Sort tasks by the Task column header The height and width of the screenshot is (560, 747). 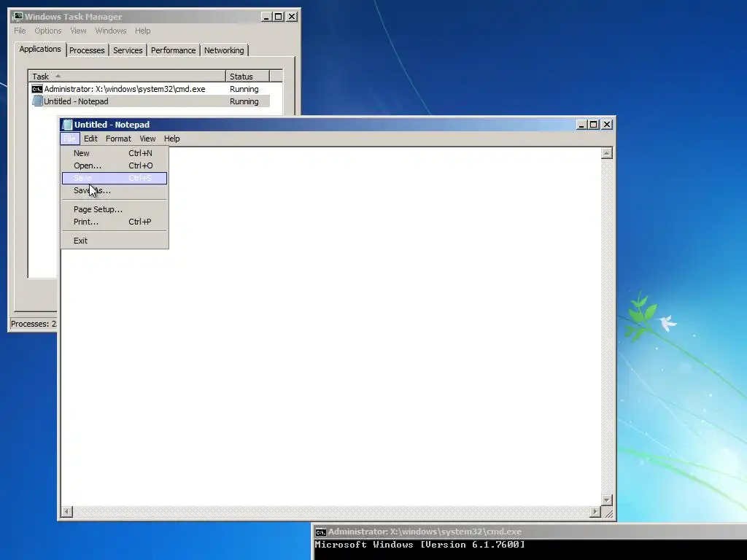coord(127,76)
